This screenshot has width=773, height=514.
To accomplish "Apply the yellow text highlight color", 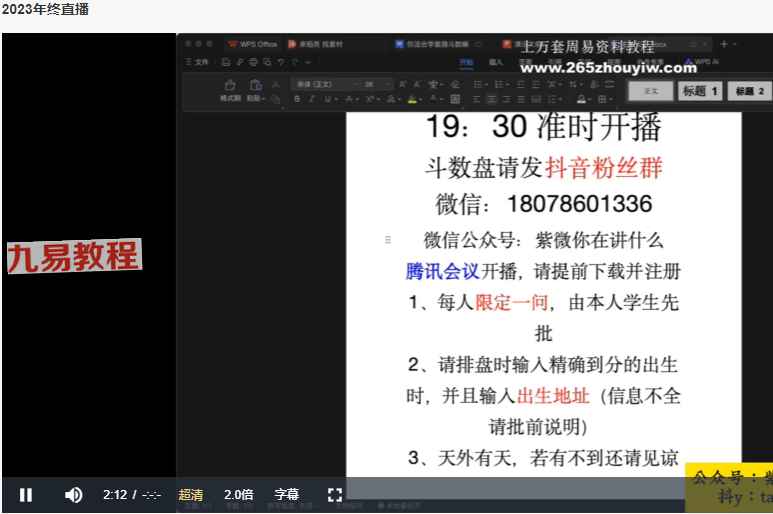I will [x=412, y=99].
